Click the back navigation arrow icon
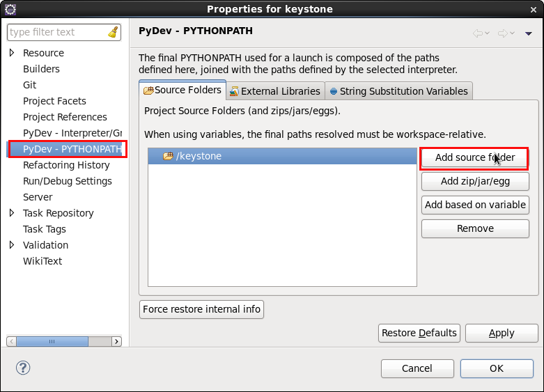The height and width of the screenshot is (392, 544). pyautogui.click(x=477, y=33)
